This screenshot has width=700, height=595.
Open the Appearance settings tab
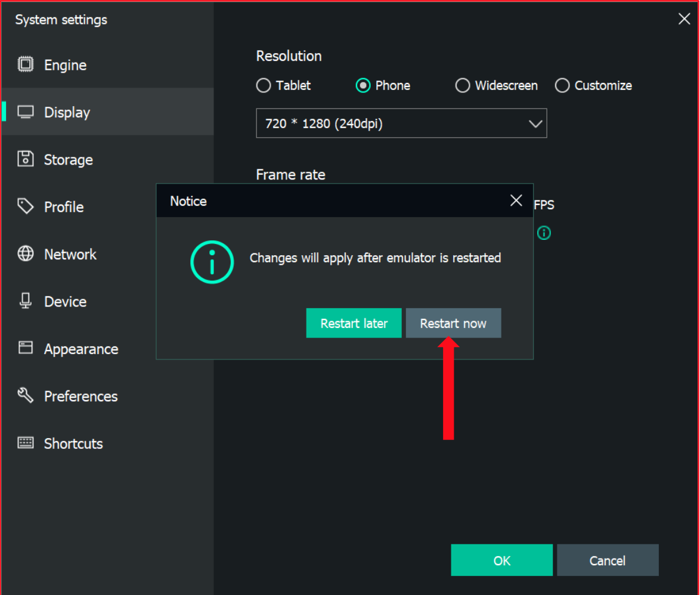pyautogui.click(x=80, y=349)
